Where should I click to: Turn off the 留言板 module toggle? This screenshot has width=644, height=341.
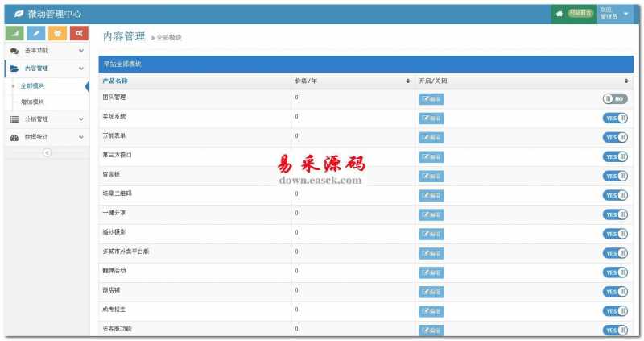coord(615,176)
